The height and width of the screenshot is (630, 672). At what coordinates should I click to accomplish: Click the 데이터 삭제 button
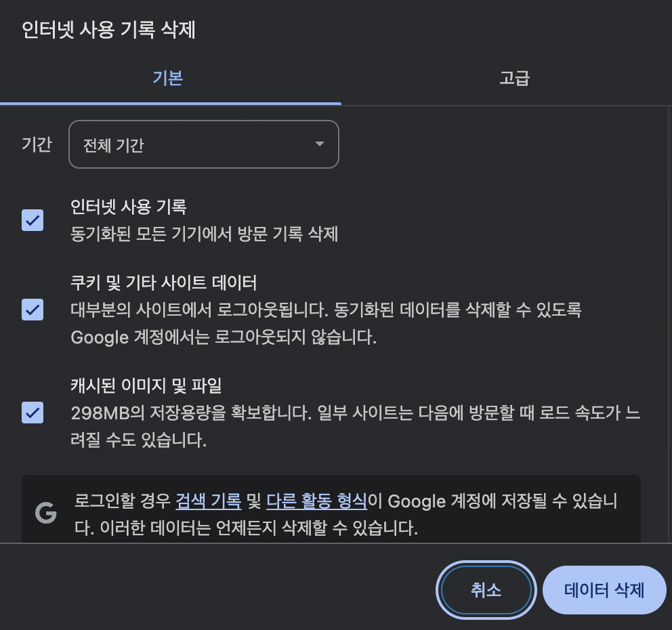pos(604,590)
